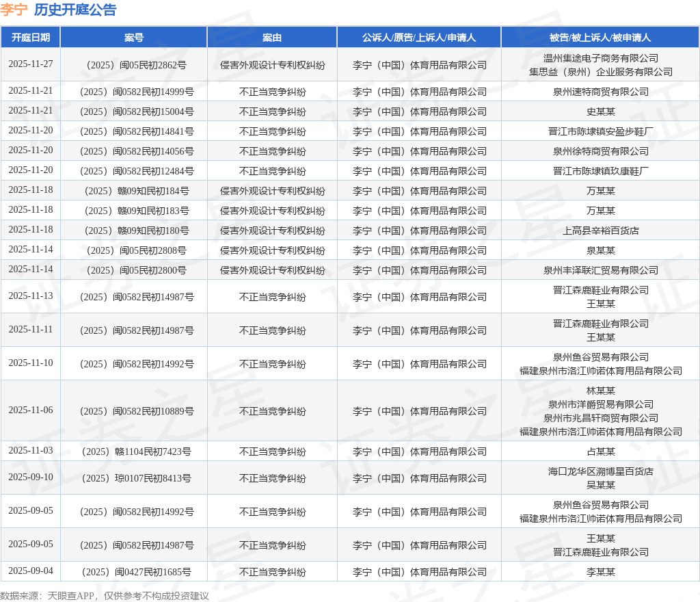Select the 案号 column header
The height and width of the screenshot is (602, 700).
(133, 38)
